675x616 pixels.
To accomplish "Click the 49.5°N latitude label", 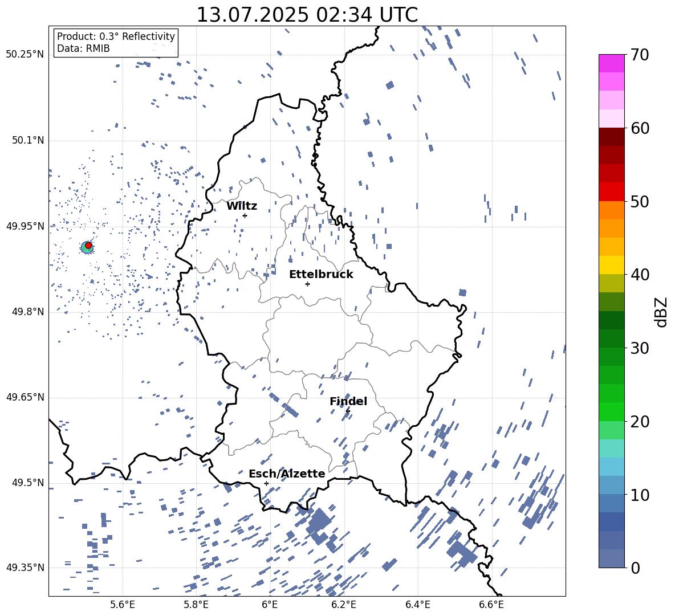I will (x=27, y=483).
